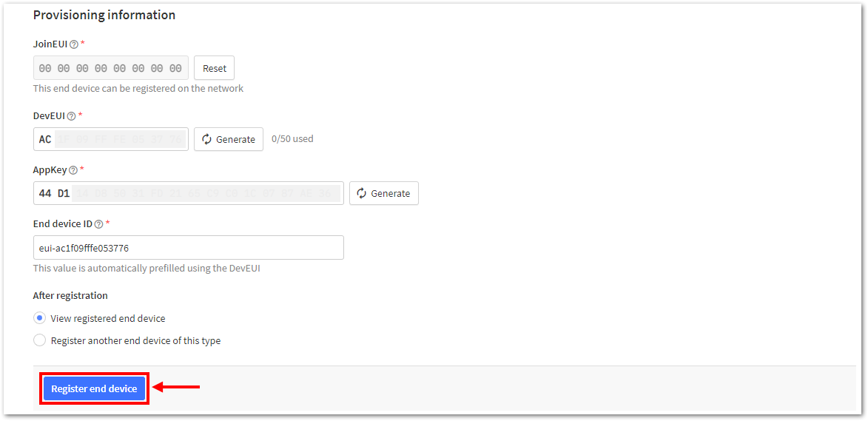Click the network registration status message
This screenshot has height=421, width=868.
pyautogui.click(x=138, y=88)
